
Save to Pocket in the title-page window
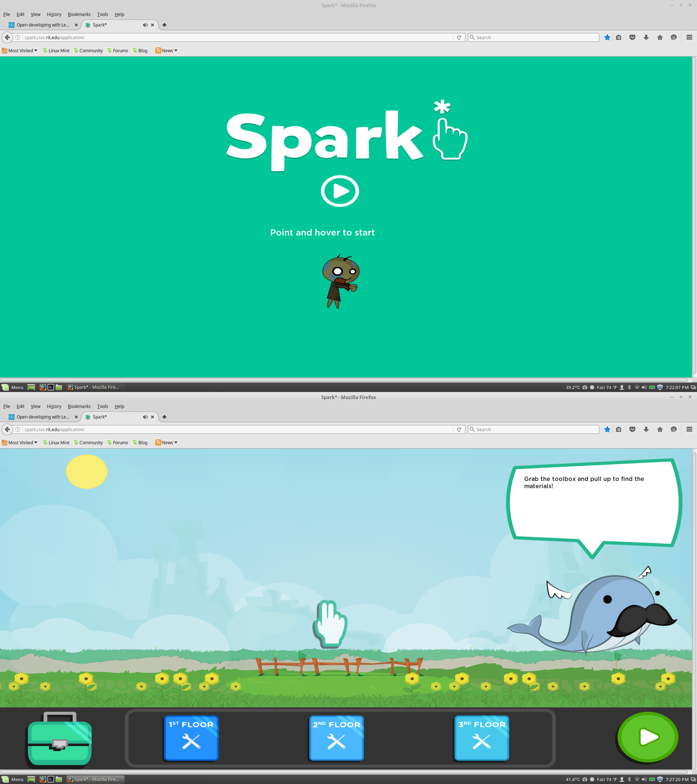tap(632, 37)
